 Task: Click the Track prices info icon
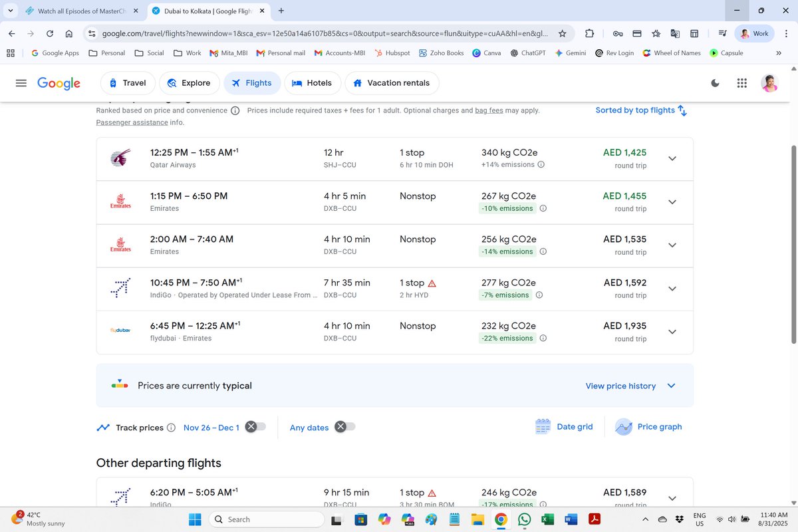pos(171,428)
